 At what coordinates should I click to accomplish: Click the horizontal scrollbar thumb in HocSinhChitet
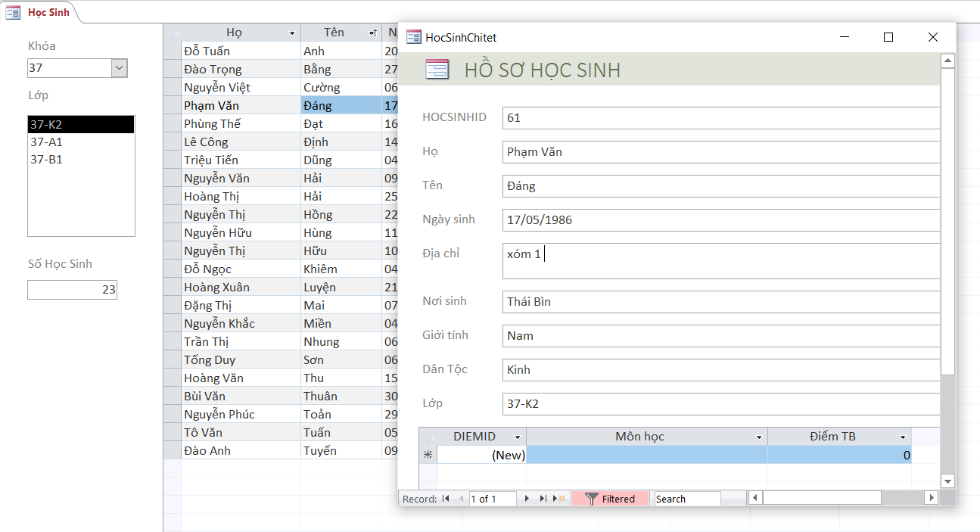[x=822, y=498]
